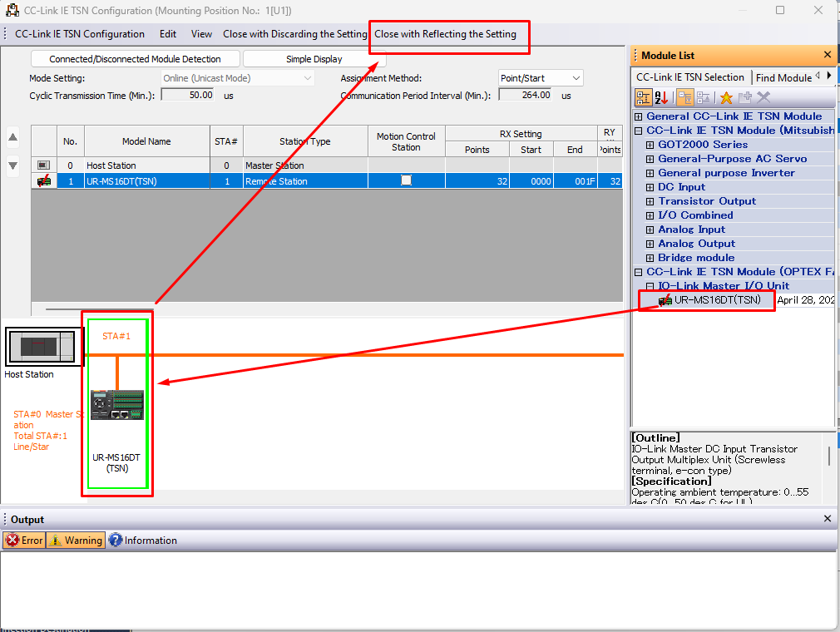Image resolution: width=840 pixels, height=632 pixels.
Task: Expand the I/O Combined node
Action: coord(650,215)
